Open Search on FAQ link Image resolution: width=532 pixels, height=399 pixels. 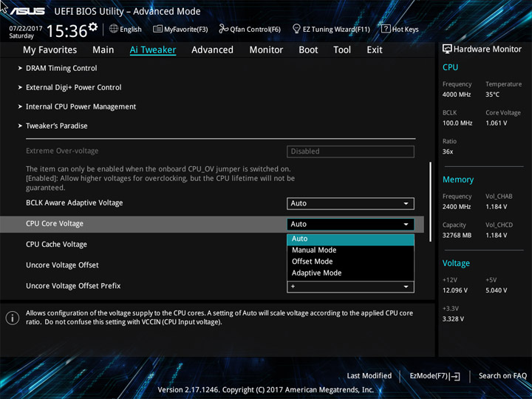coord(502,376)
